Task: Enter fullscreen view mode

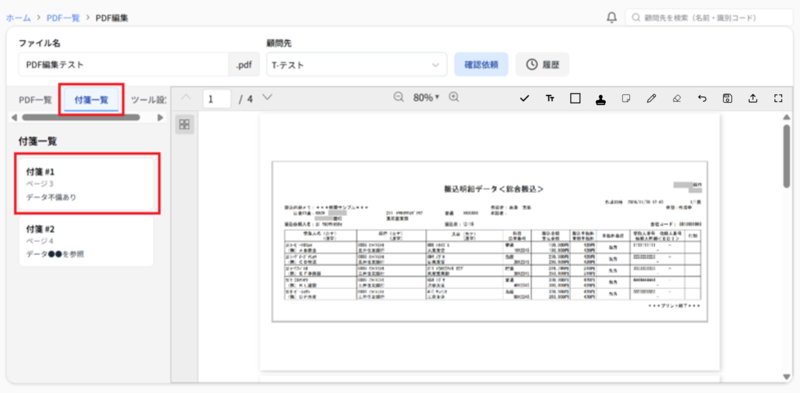Action: (778, 99)
